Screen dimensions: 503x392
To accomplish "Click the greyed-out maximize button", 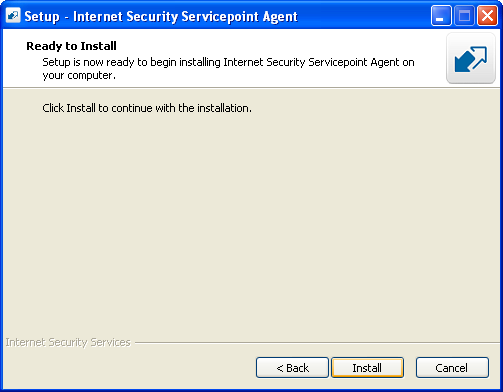I will pyautogui.click(x=464, y=15).
